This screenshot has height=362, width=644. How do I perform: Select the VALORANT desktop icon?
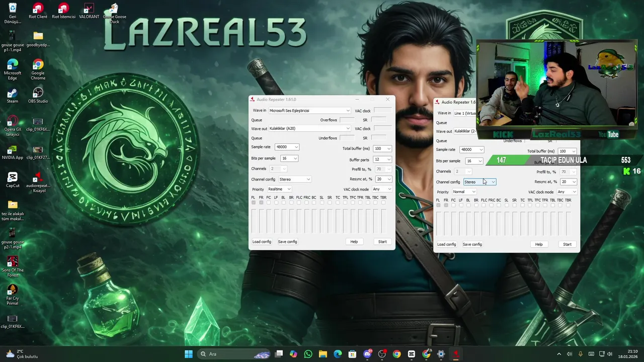89,11
